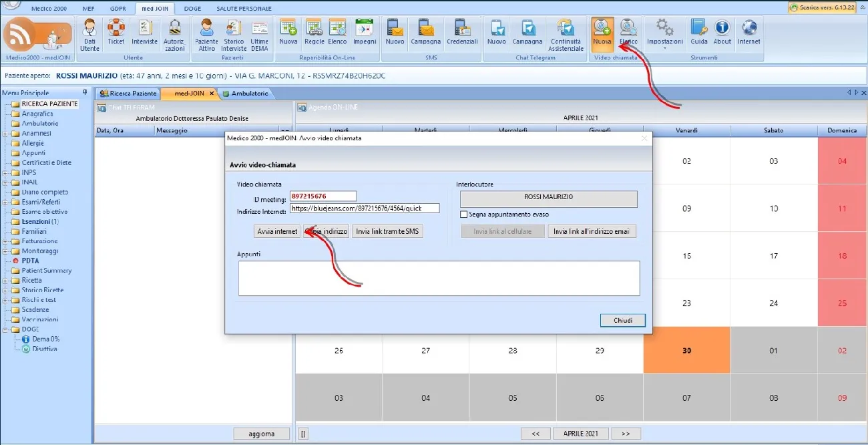Viewport: 868px width, 445px height.
Task: Click Invia link tramite SMS
Action: pyautogui.click(x=388, y=231)
